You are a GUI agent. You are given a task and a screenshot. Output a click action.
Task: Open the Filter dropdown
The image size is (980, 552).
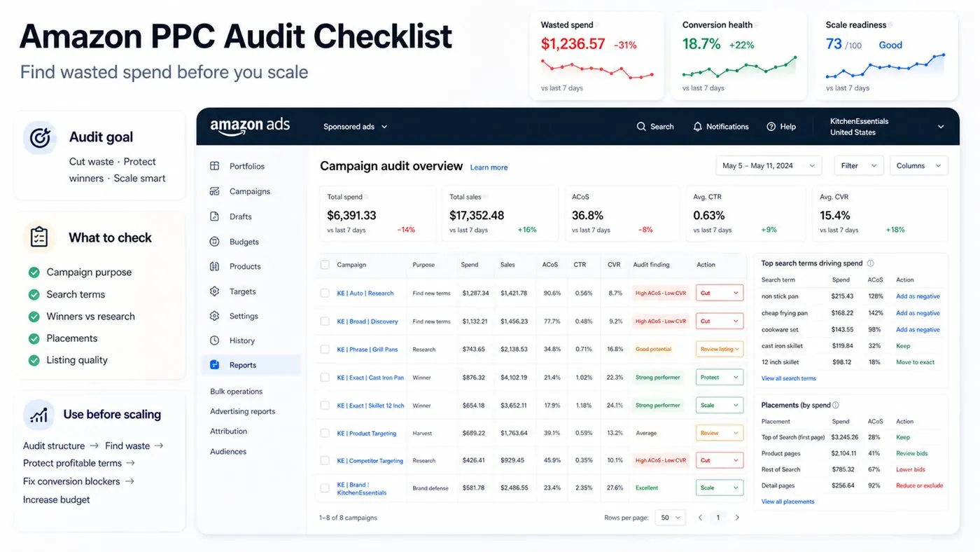[x=859, y=166]
